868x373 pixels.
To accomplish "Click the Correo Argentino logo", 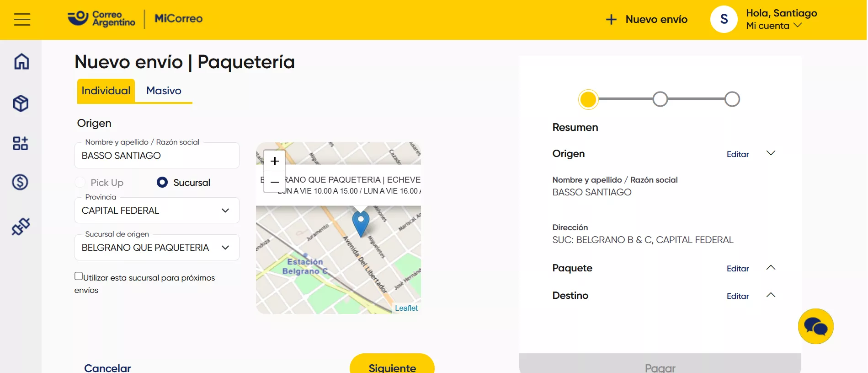I will pyautogui.click(x=101, y=19).
